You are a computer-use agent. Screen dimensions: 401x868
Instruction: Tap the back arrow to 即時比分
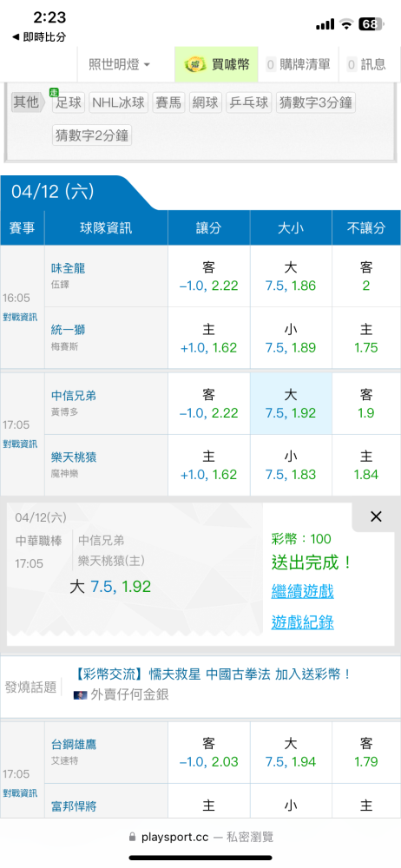(x=16, y=37)
